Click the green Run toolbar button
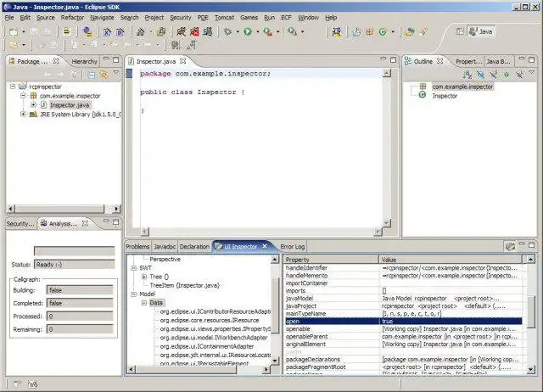Viewport: 543px width, 392px height. point(248,32)
